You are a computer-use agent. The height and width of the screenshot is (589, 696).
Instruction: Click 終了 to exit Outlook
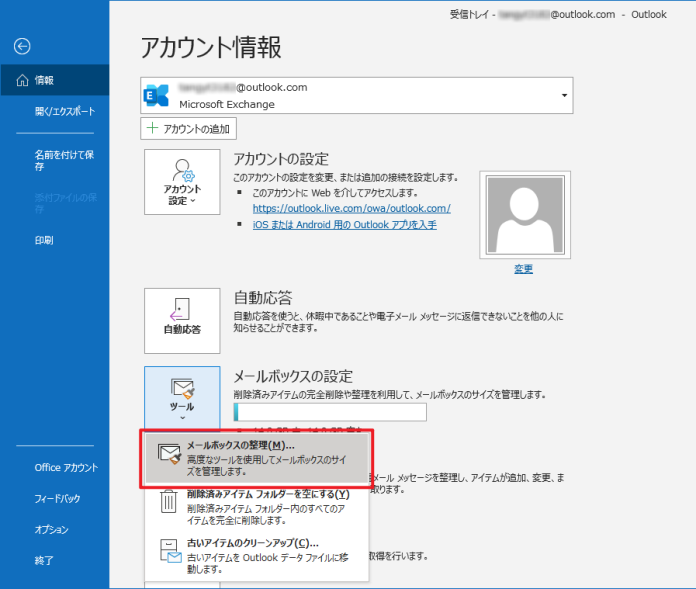44,560
